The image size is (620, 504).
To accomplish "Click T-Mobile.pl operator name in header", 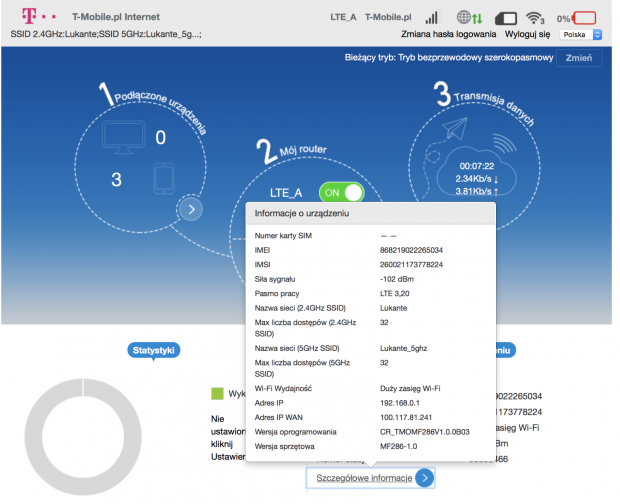I will 388,17.
